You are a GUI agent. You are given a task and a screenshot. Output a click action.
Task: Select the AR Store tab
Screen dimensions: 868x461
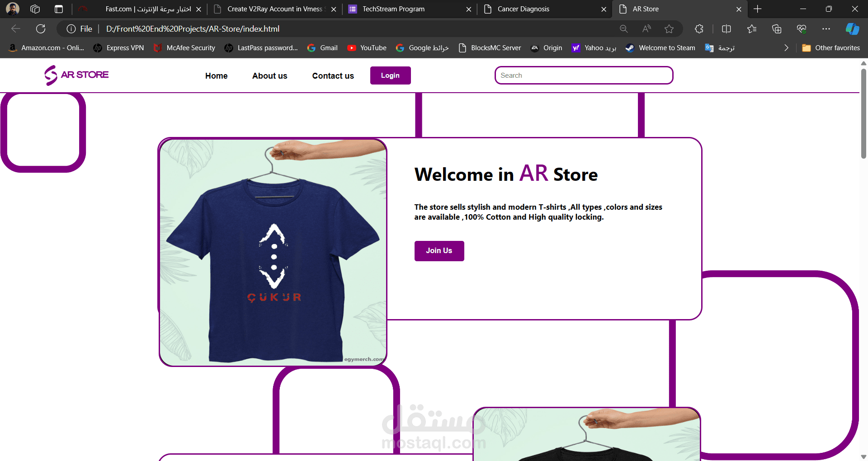(x=679, y=9)
